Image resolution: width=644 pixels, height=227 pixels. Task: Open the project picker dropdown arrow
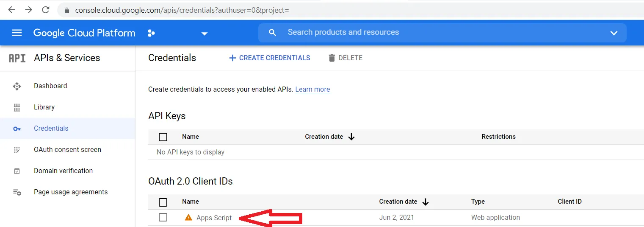205,34
